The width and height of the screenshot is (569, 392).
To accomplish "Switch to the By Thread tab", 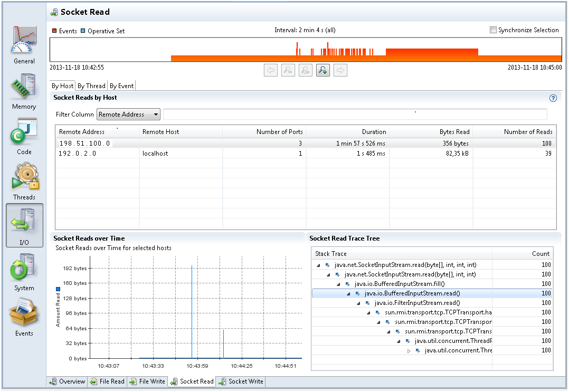I will pos(91,86).
